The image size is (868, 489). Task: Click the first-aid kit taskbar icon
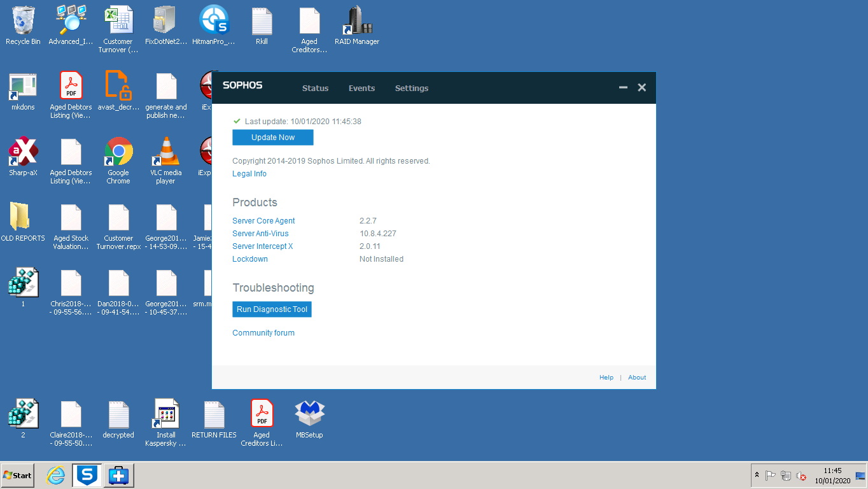pyautogui.click(x=118, y=475)
